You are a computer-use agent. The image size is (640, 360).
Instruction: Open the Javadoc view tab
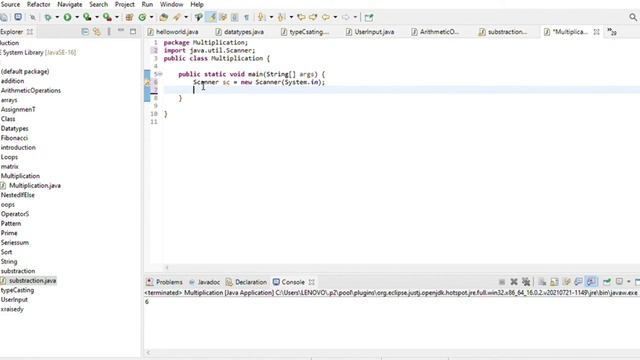coord(204,282)
